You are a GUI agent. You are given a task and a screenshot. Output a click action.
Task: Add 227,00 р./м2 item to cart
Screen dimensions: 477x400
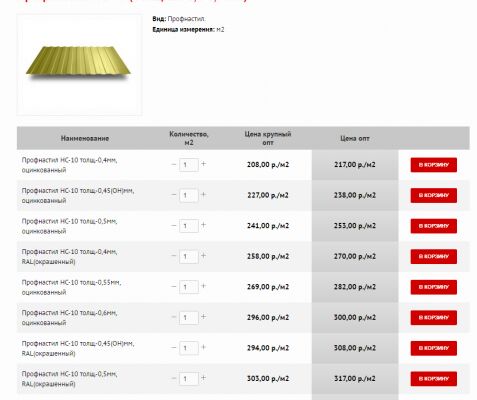tap(434, 196)
